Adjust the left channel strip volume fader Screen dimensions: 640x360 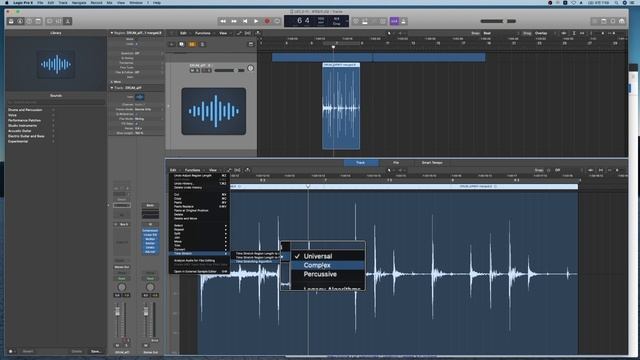tap(118, 312)
